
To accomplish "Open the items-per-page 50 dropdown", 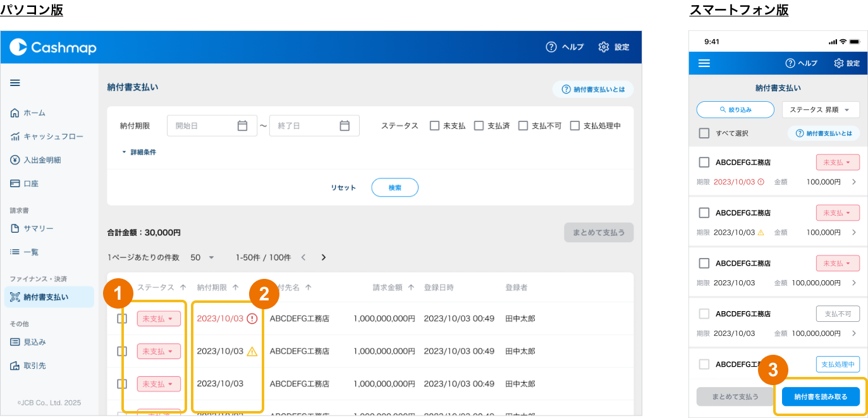I will point(203,257).
